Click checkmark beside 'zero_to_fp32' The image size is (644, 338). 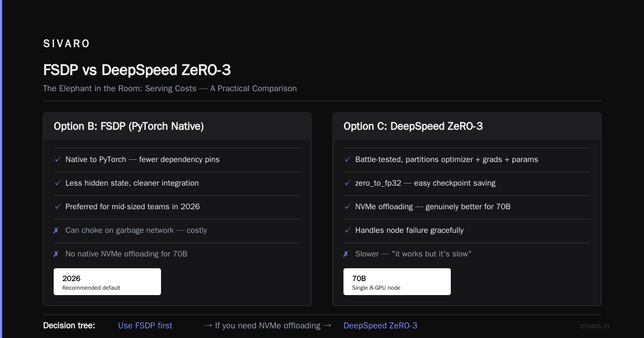[347, 183]
